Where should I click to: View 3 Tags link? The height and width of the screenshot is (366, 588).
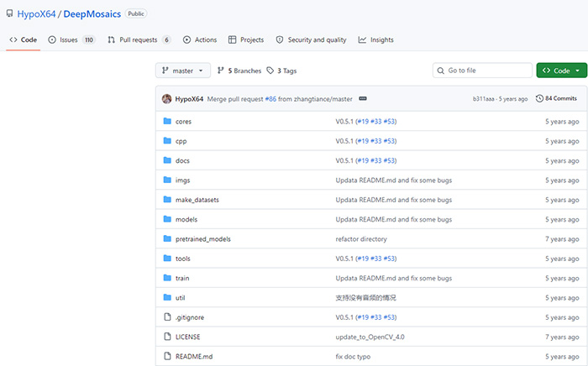[281, 71]
